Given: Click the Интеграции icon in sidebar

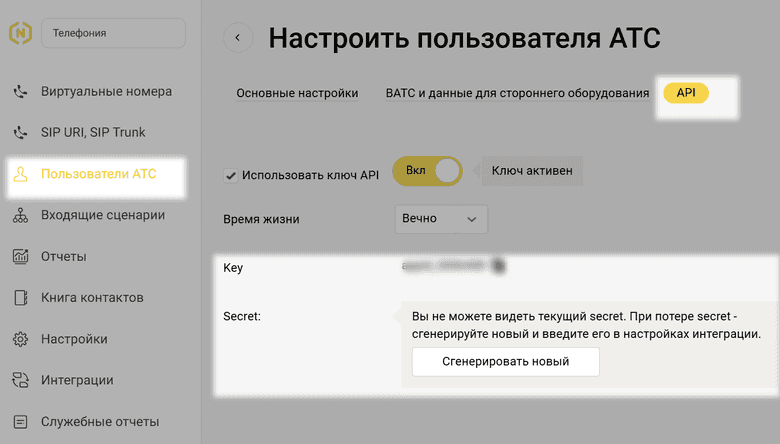Looking at the screenshot, I should coord(20,380).
